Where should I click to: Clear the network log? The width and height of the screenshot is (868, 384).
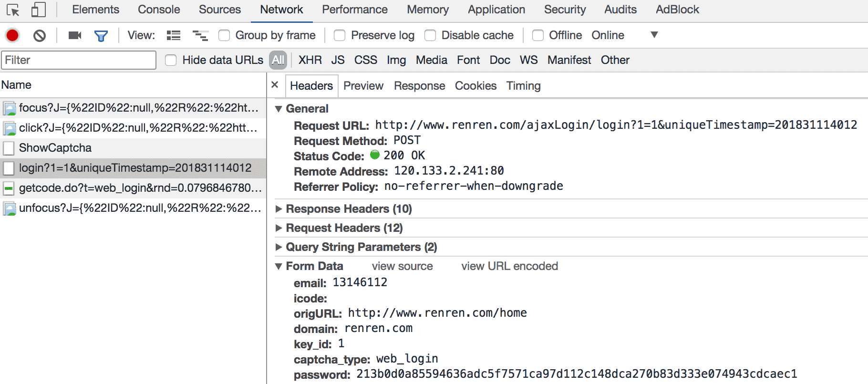(40, 35)
